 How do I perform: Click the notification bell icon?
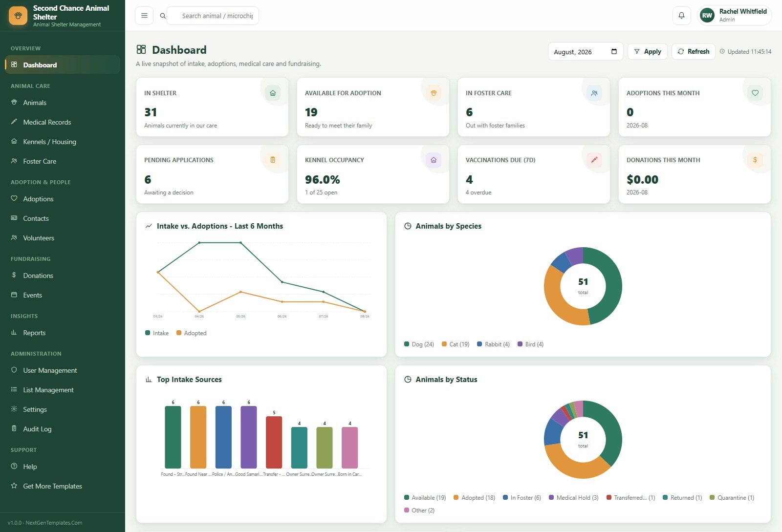(x=681, y=16)
